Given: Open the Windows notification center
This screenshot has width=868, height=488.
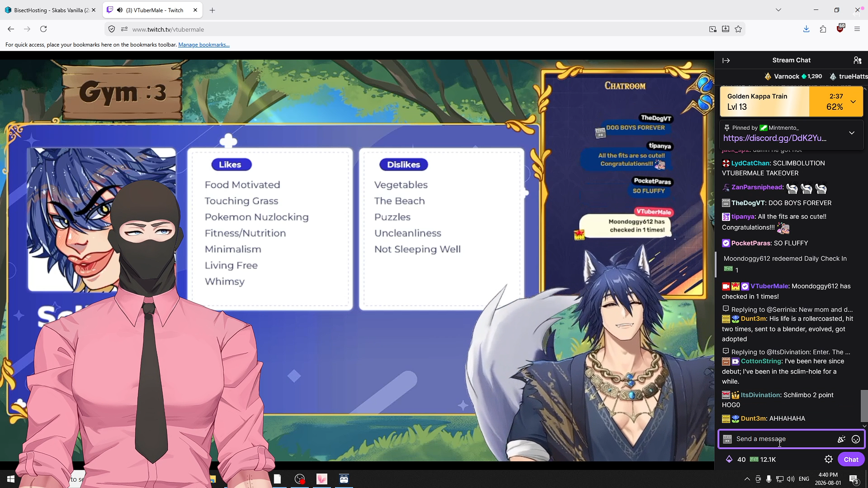Looking at the screenshot, I should coord(854,479).
